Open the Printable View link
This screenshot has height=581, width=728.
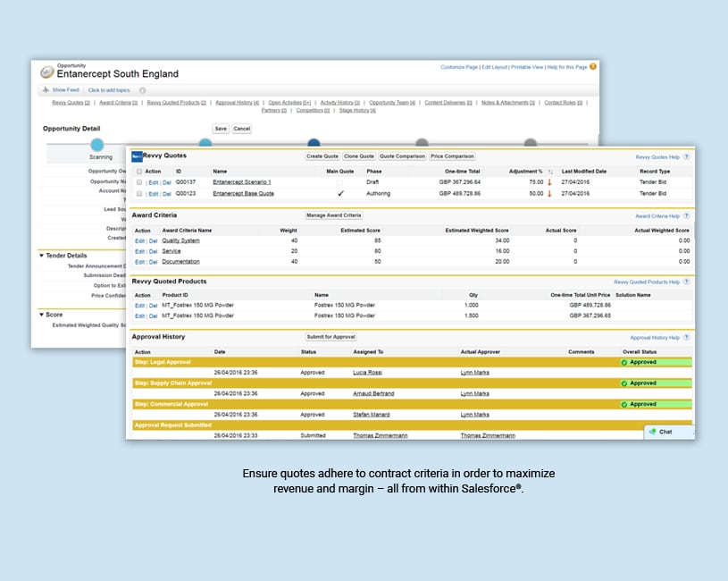click(527, 67)
